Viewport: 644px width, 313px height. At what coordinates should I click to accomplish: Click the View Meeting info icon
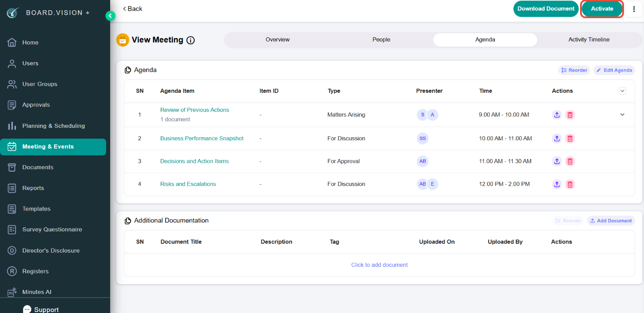(x=191, y=40)
